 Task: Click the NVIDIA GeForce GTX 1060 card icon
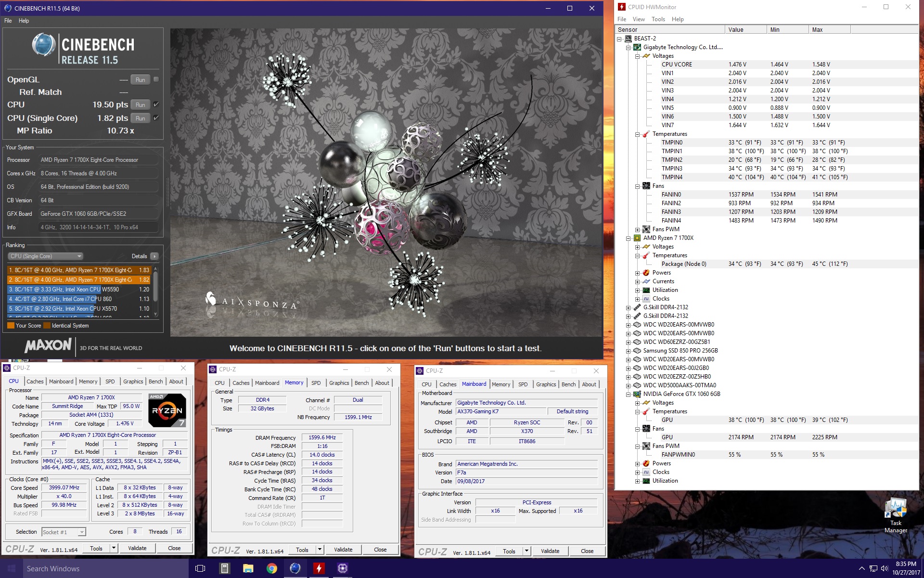[x=637, y=394]
